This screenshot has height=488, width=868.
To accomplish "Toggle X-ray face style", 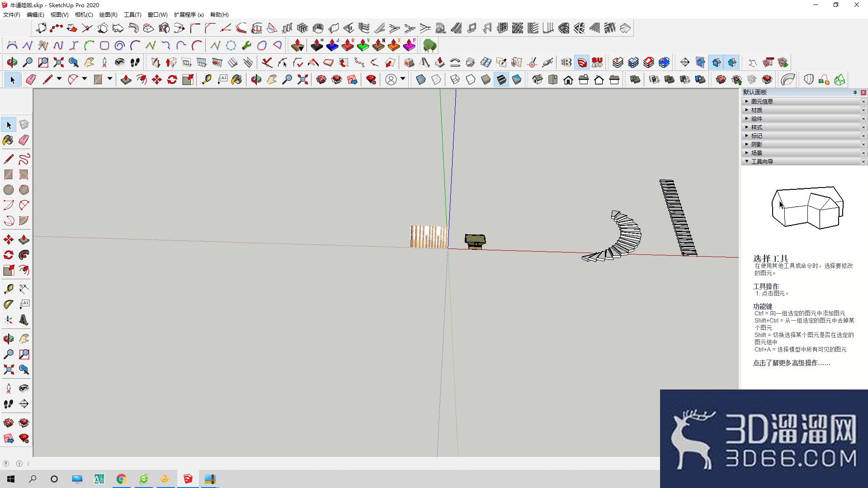I will 421,80.
